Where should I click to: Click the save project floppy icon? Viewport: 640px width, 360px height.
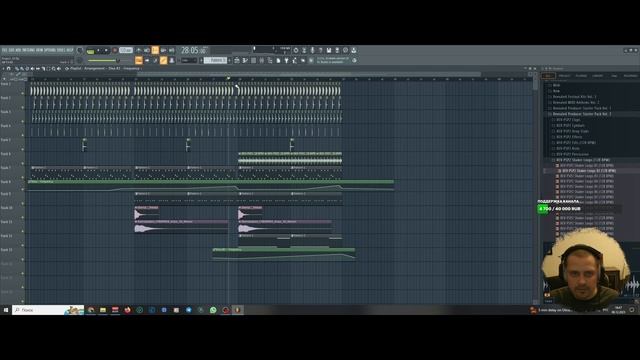[329, 50]
